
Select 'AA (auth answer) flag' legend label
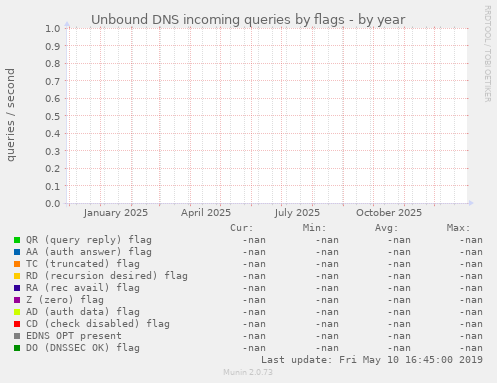(x=89, y=252)
